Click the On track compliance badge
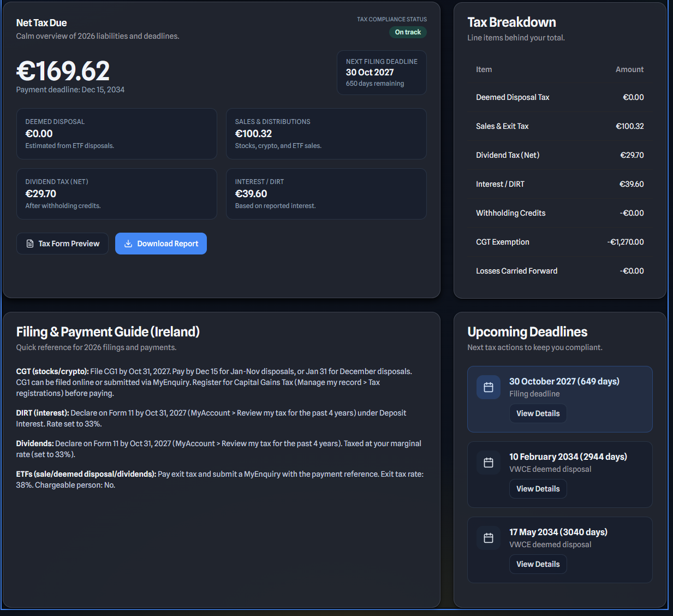 [408, 32]
